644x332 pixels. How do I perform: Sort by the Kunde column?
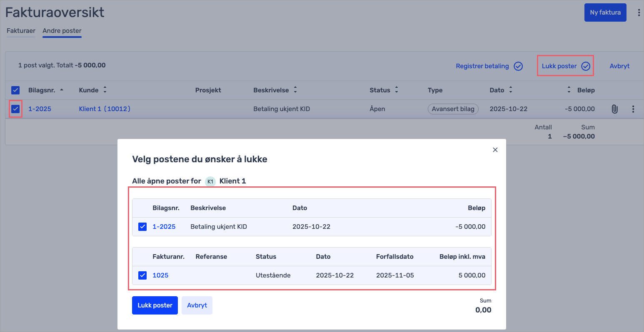pos(105,90)
